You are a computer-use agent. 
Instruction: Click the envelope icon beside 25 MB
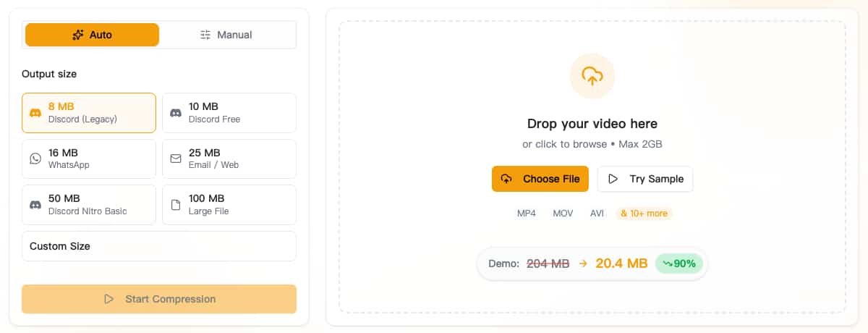tap(175, 159)
